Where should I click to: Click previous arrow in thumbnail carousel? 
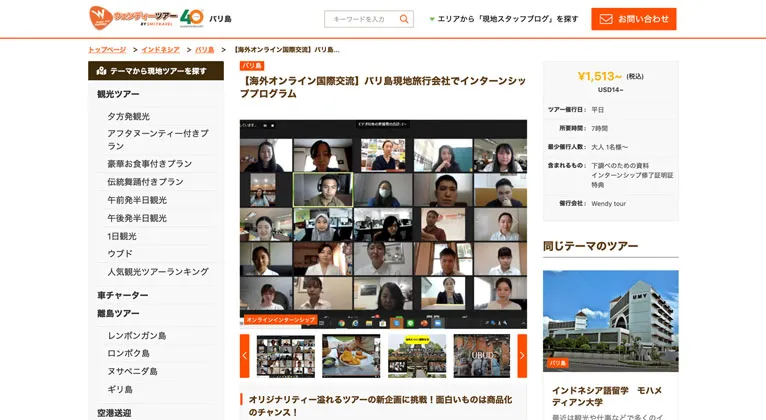pyautogui.click(x=245, y=356)
